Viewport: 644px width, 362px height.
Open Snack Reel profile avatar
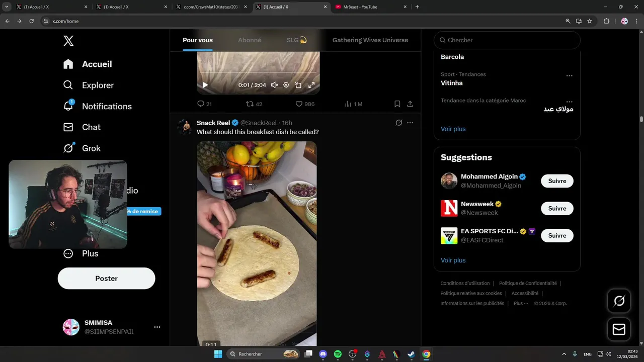click(x=185, y=127)
